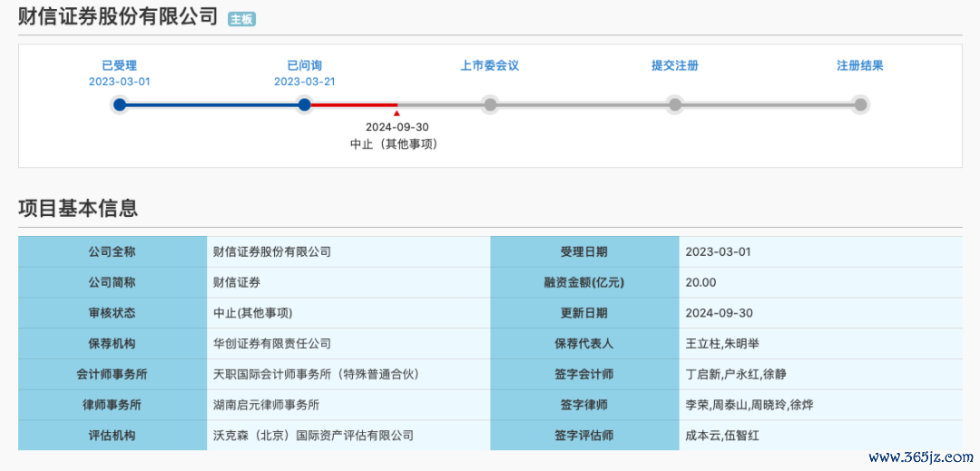Click the 注册结果 grey timeline node

pyautogui.click(x=860, y=104)
